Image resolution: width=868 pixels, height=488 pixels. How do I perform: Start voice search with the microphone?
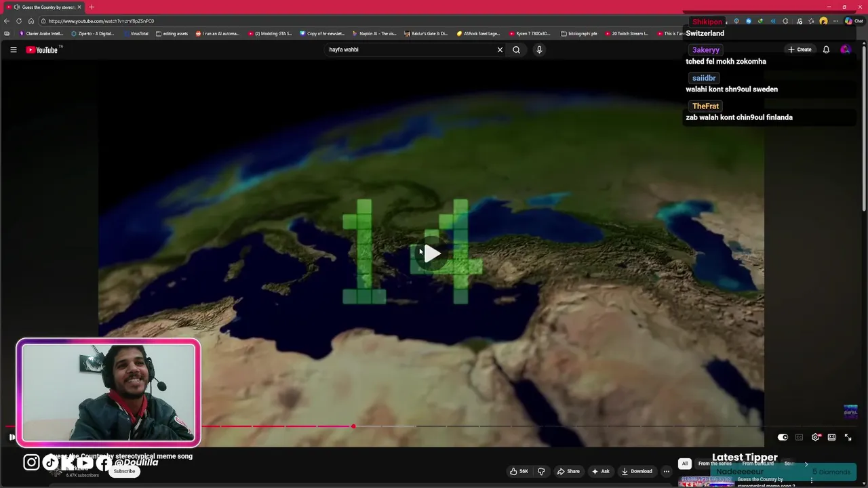(x=539, y=49)
